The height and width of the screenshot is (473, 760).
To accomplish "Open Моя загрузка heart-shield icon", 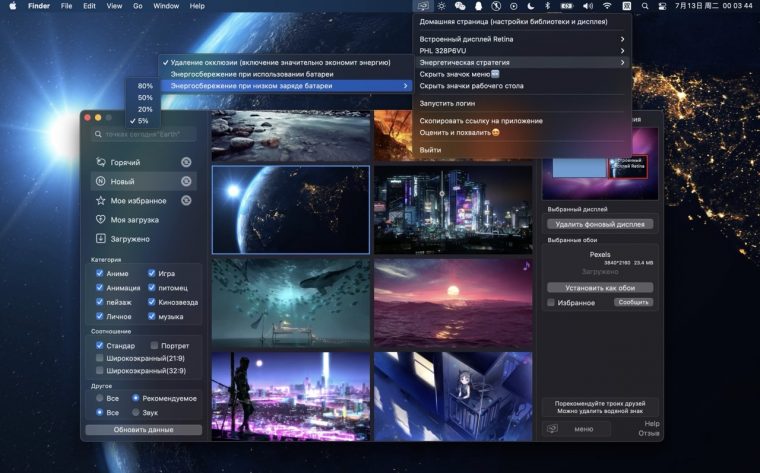I will point(101,219).
